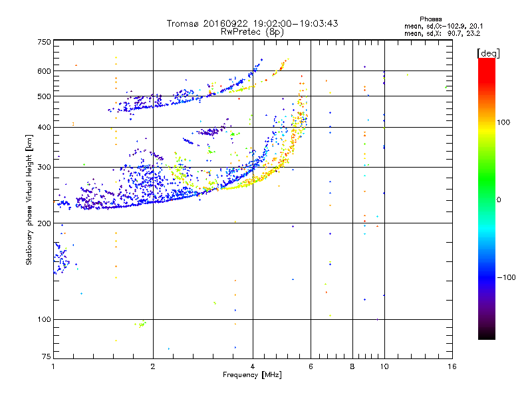
Task: Click the x-axis tick label '1'
Action: pyautogui.click(x=53, y=366)
